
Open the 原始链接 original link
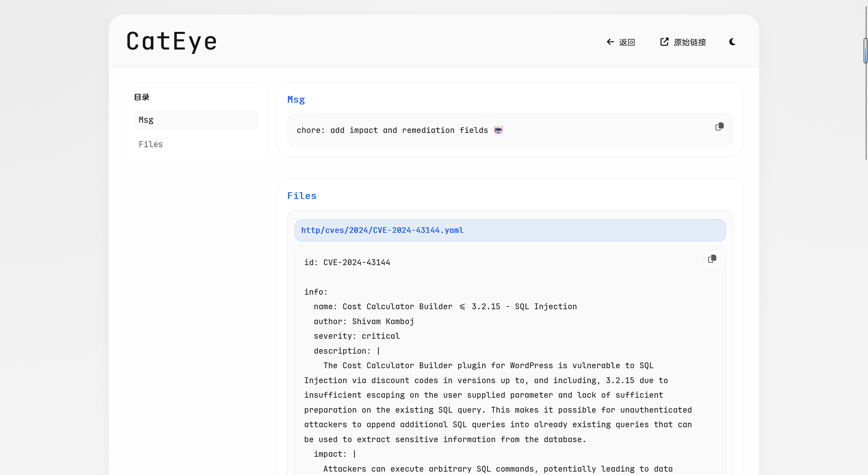coord(690,42)
